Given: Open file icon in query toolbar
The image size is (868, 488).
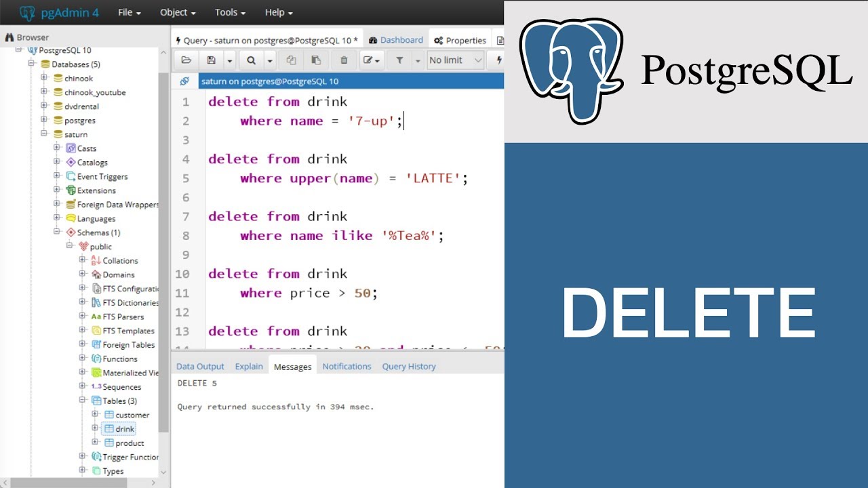Looking at the screenshot, I should pyautogui.click(x=186, y=60).
